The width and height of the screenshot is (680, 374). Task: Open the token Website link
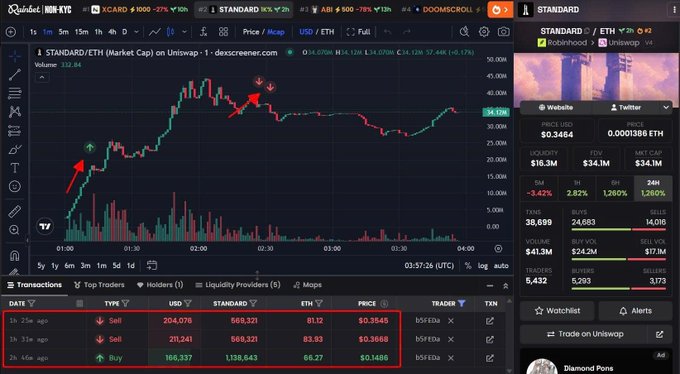click(556, 107)
